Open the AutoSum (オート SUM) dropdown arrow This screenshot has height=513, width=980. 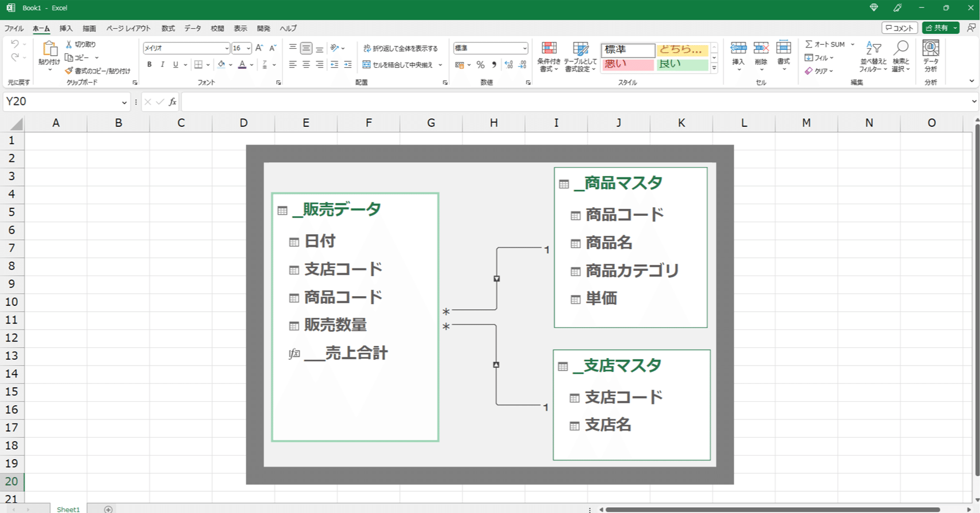pos(853,44)
